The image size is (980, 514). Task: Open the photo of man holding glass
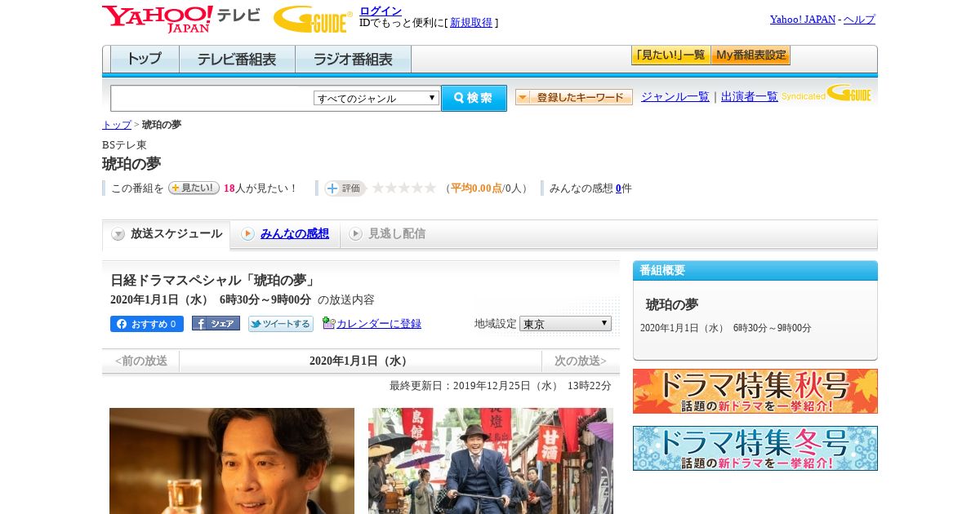[x=232, y=461]
